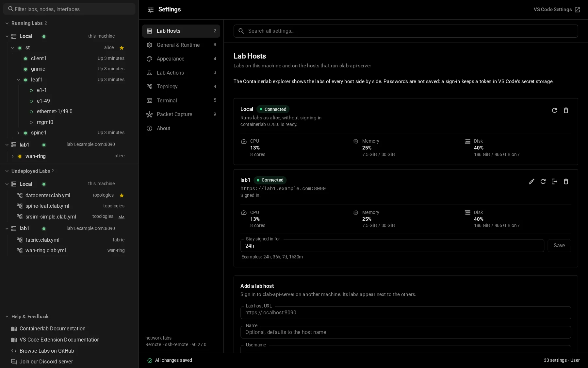Open VS Code Settings external link
588x368 pixels.
tap(557, 9)
